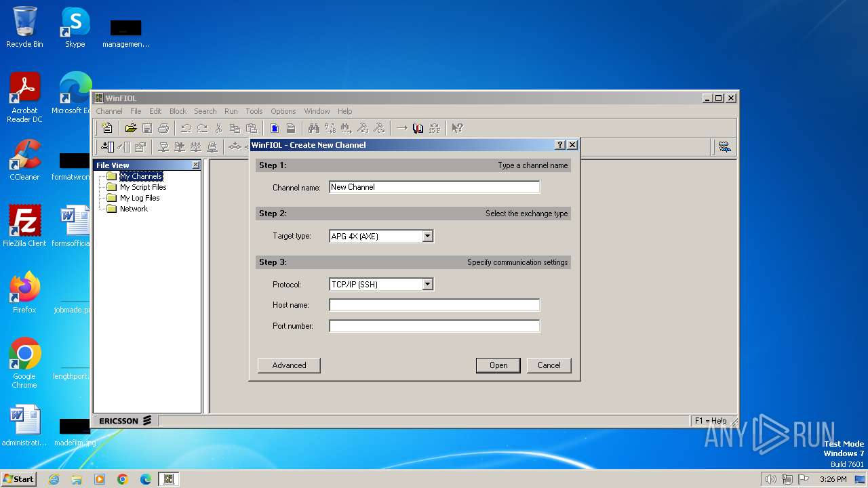Click the Replace A-to-B toolbar icon
Screen dimensions: 868x488
330,128
